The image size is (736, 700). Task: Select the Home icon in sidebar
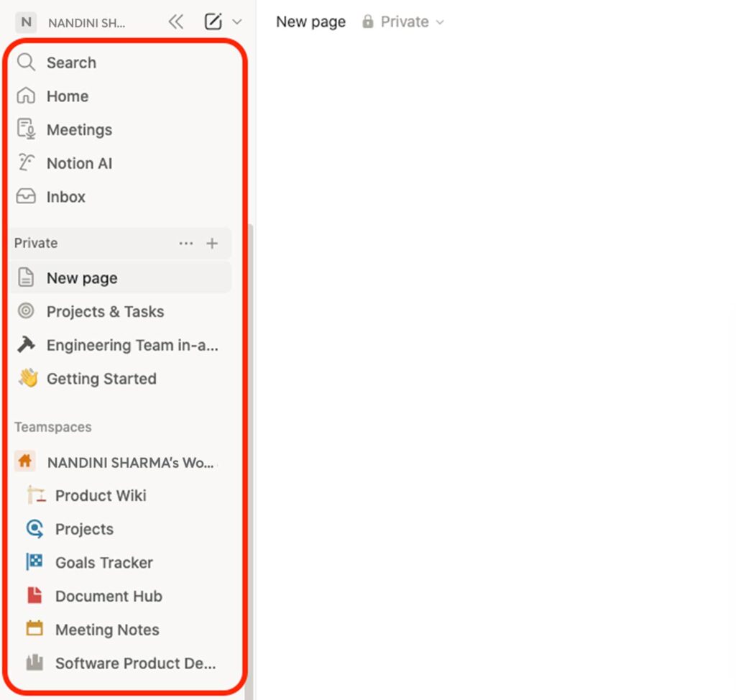[x=26, y=96]
